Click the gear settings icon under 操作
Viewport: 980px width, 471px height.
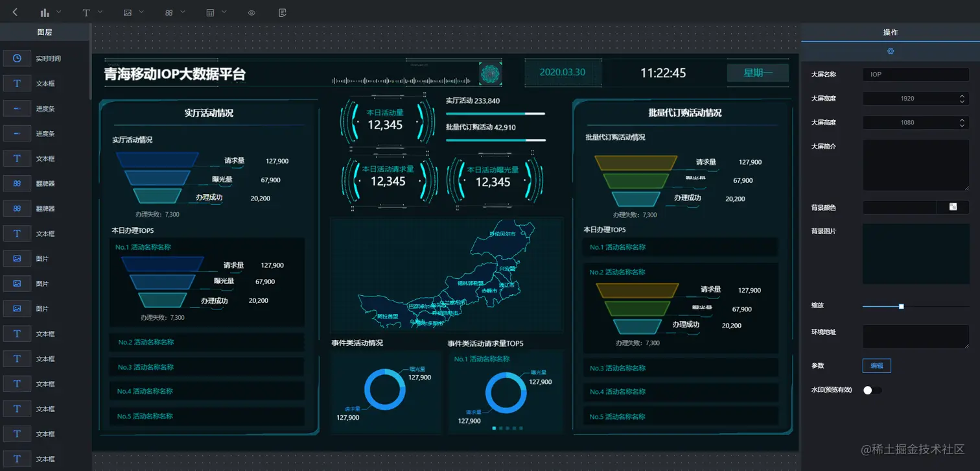tap(891, 51)
